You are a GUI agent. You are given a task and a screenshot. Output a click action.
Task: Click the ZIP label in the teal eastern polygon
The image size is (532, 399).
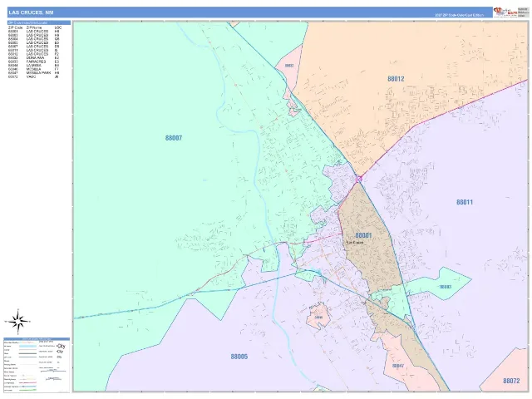(446, 287)
